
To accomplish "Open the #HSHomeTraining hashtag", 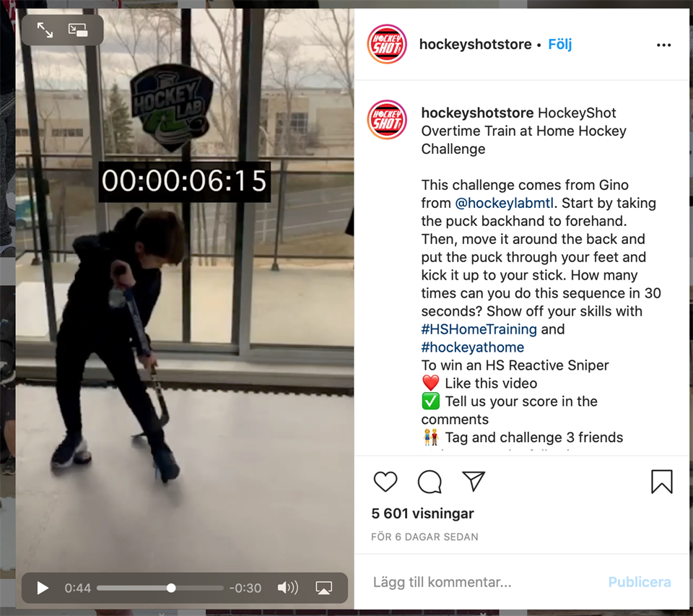I will (479, 329).
